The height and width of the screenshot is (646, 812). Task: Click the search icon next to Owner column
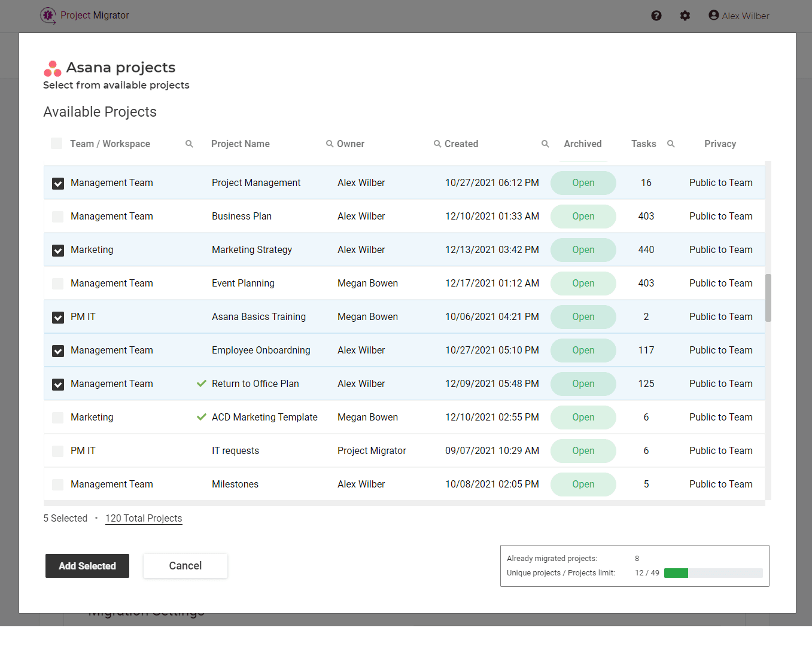(436, 144)
